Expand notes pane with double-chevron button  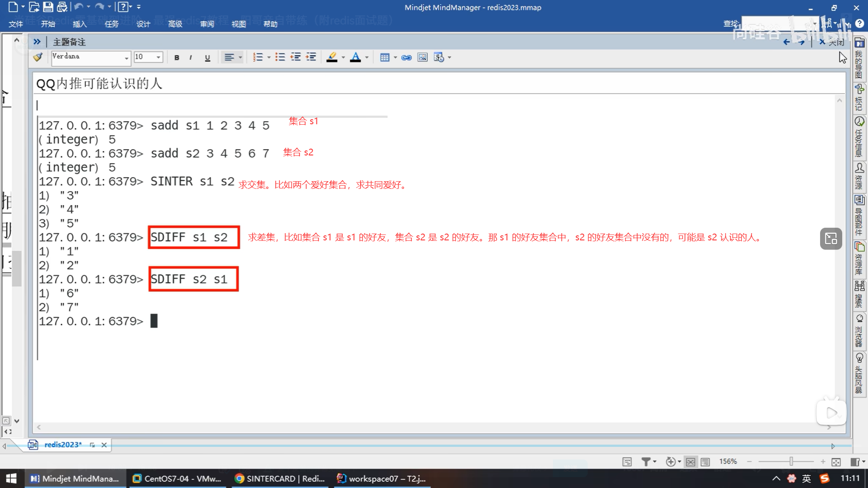[37, 42]
